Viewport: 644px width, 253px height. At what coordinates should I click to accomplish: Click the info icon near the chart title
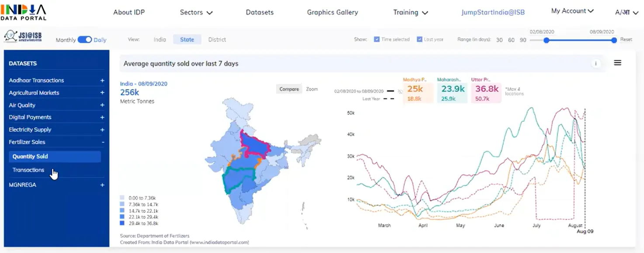coord(596,63)
